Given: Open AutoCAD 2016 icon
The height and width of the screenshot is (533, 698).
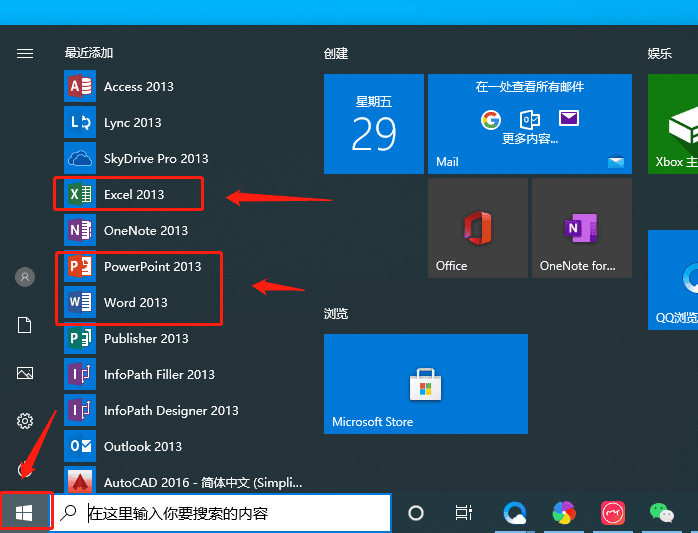Looking at the screenshot, I should 80,480.
